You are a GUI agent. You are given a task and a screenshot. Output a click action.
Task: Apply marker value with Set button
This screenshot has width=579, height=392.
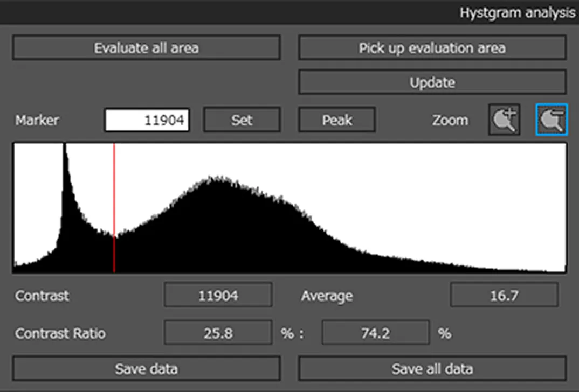(242, 120)
